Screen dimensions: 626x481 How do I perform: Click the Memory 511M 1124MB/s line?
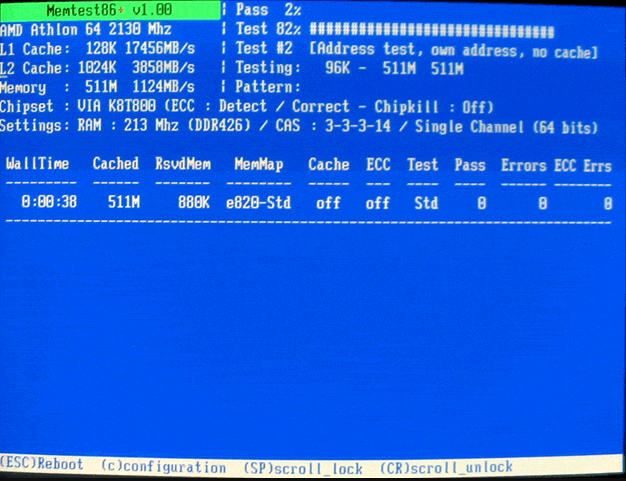click(97, 87)
